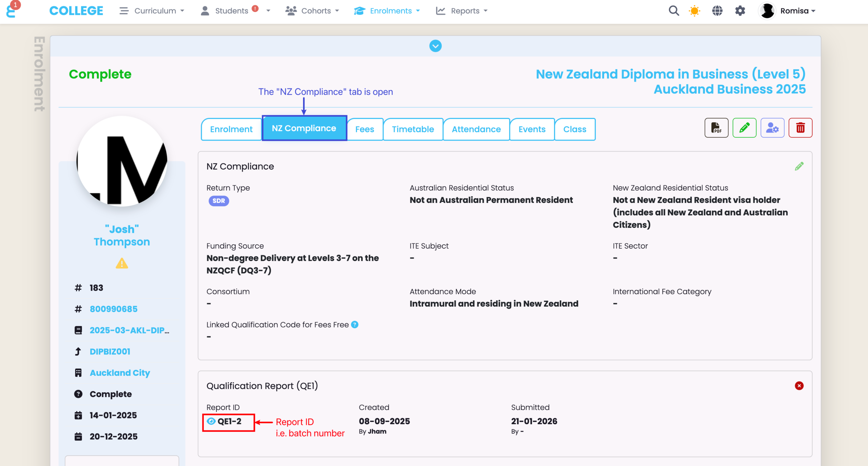Open the Auckland City campus link
Image resolution: width=868 pixels, height=466 pixels.
click(x=120, y=373)
